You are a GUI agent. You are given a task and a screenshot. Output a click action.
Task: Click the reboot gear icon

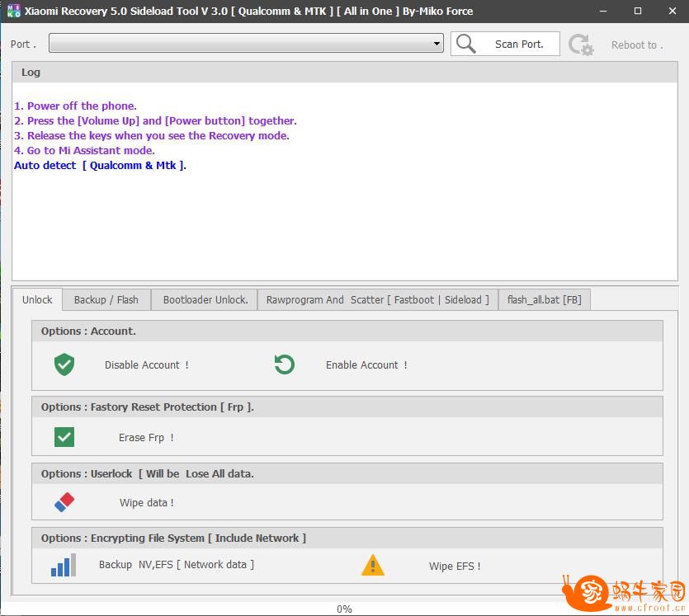(580, 45)
